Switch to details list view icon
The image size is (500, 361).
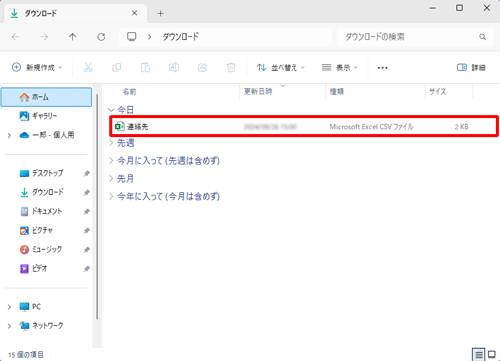(x=479, y=354)
